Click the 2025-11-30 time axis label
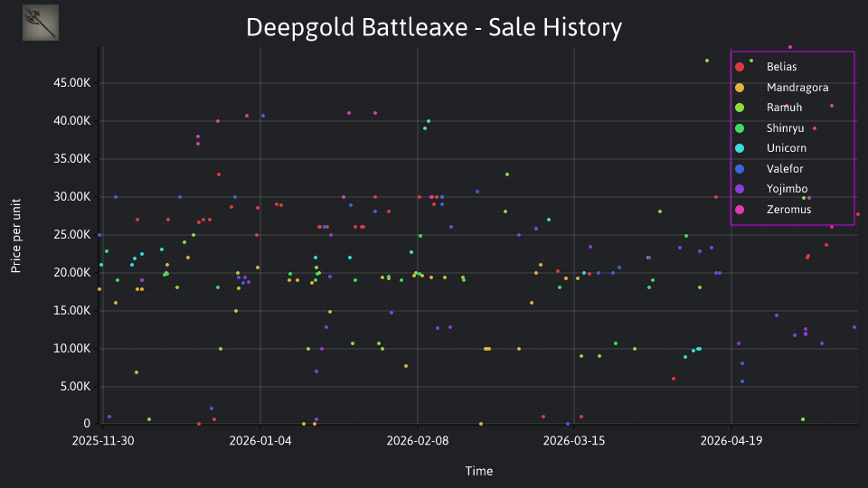Screen dimensions: 868x488 pos(103,441)
